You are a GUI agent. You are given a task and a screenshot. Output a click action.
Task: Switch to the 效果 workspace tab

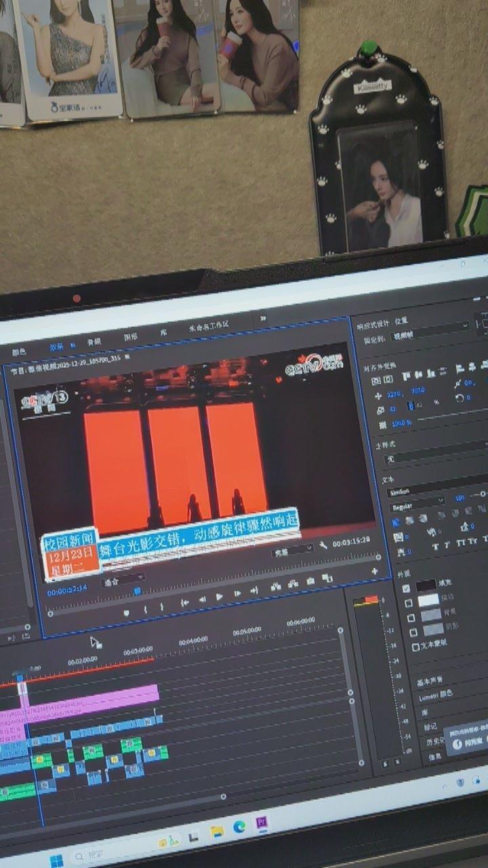click(x=56, y=346)
